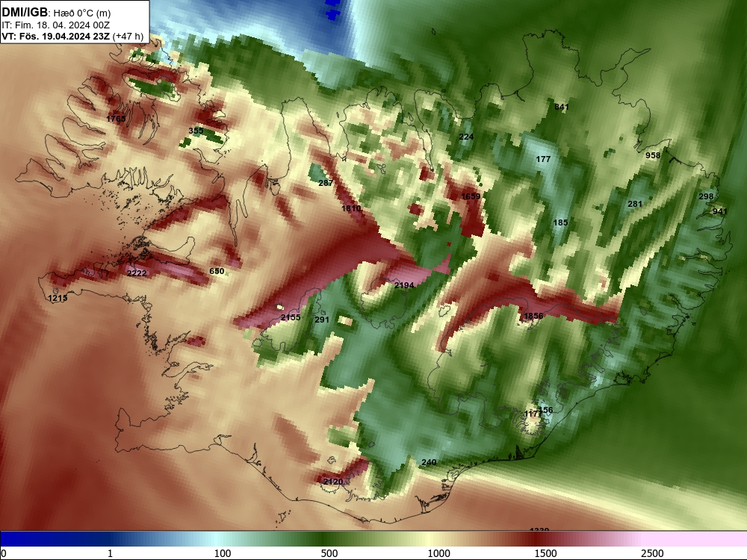Click the map value 1177
747x560 pixels.
[x=533, y=414]
